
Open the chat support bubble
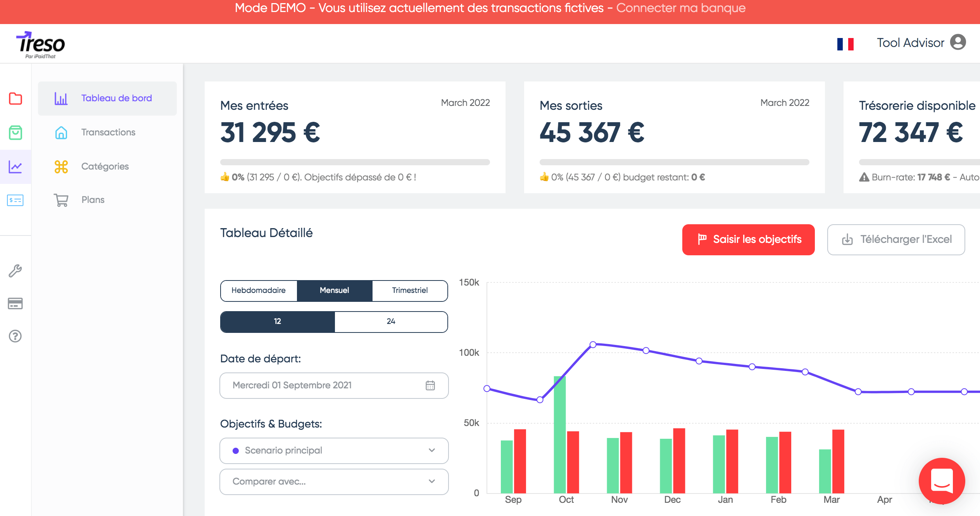click(942, 481)
